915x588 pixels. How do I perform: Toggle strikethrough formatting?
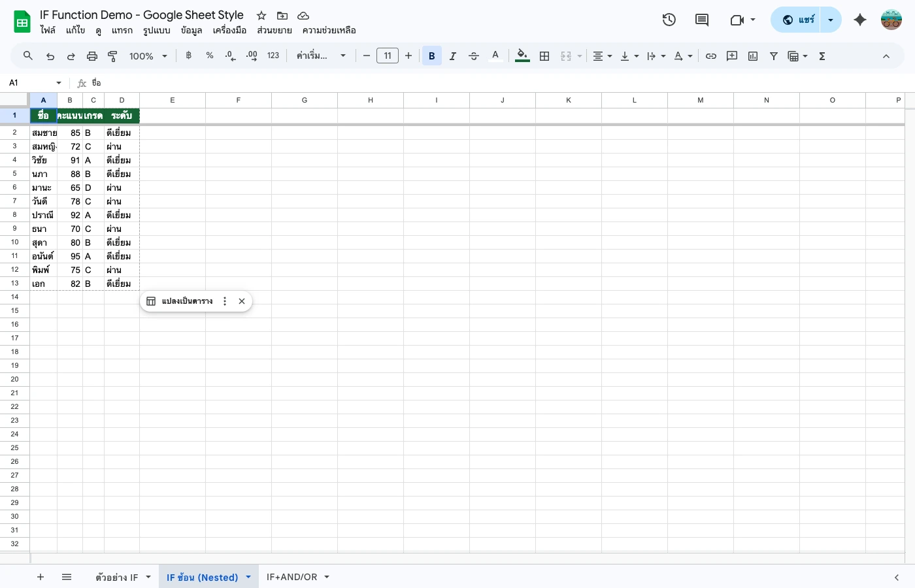coord(474,56)
